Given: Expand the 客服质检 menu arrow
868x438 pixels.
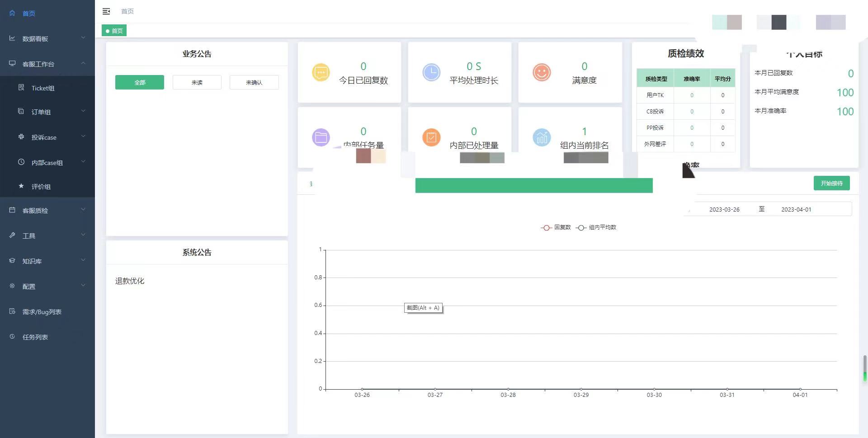Looking at the screenshot, I should [x=83, y=210].
